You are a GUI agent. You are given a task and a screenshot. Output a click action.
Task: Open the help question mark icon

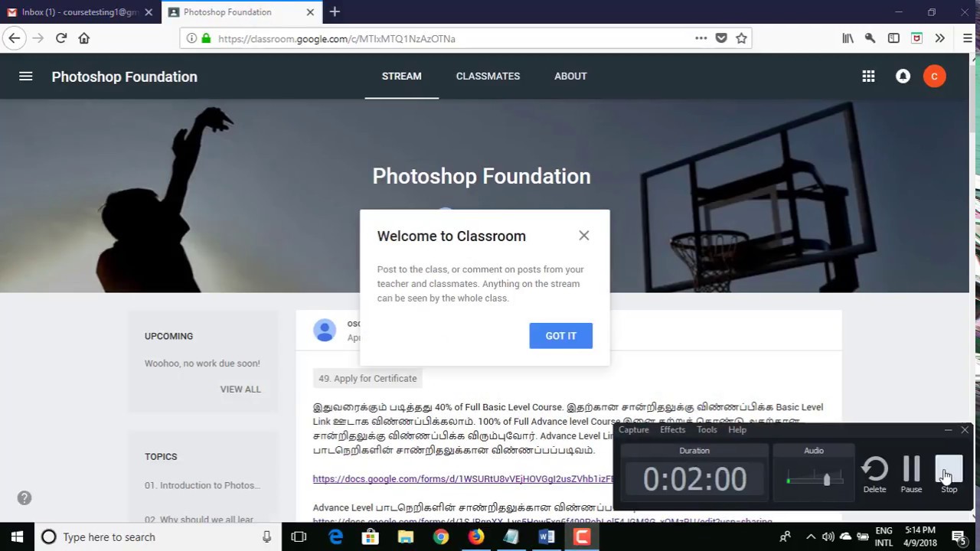[24, 498]
